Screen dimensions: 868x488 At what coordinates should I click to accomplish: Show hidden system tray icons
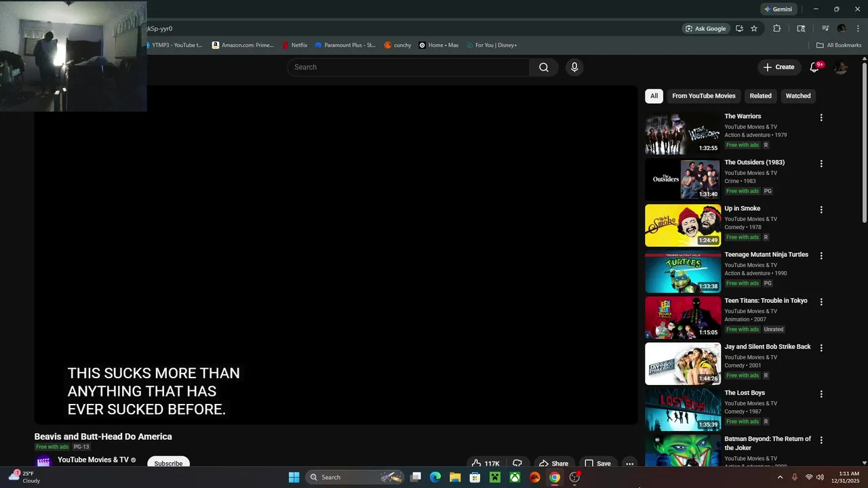(x=780, y=477)
